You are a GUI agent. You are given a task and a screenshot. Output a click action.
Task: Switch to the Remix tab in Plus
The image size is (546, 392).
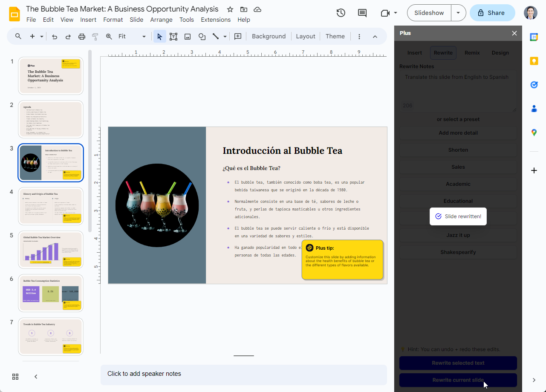pyautogui.click(x=472, y=52)
